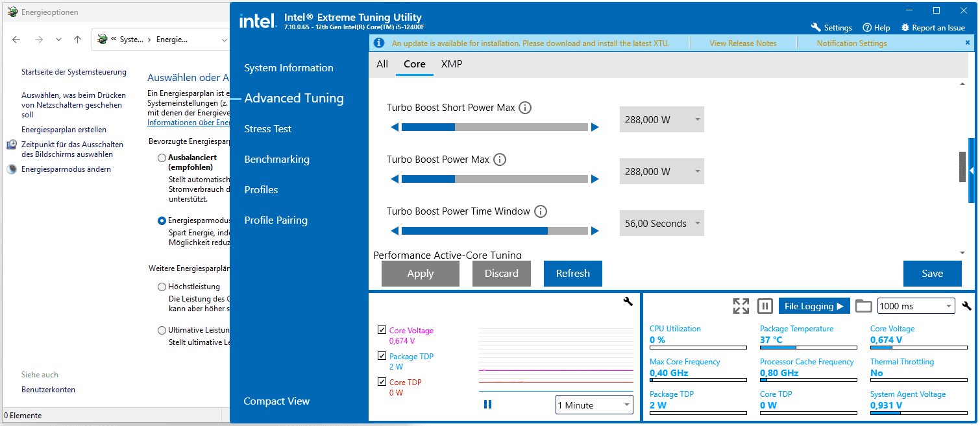Open the Turbo Boost Power Max value dropdown

(x=661, y=172)
